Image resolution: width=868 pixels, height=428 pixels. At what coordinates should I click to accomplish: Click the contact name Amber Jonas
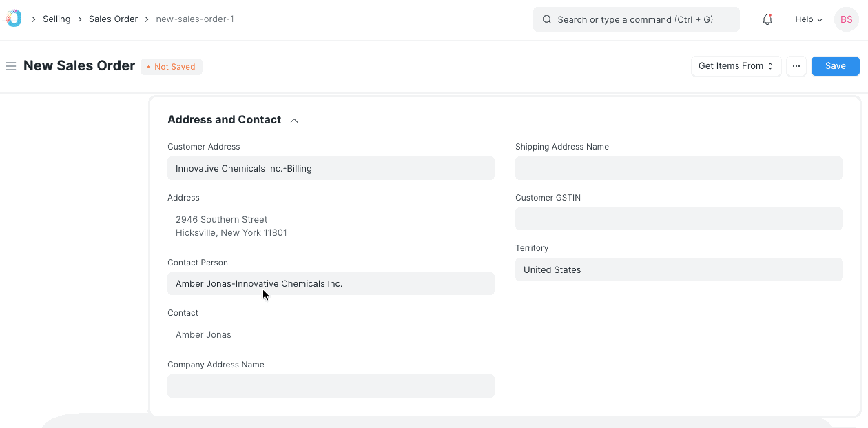203,335
